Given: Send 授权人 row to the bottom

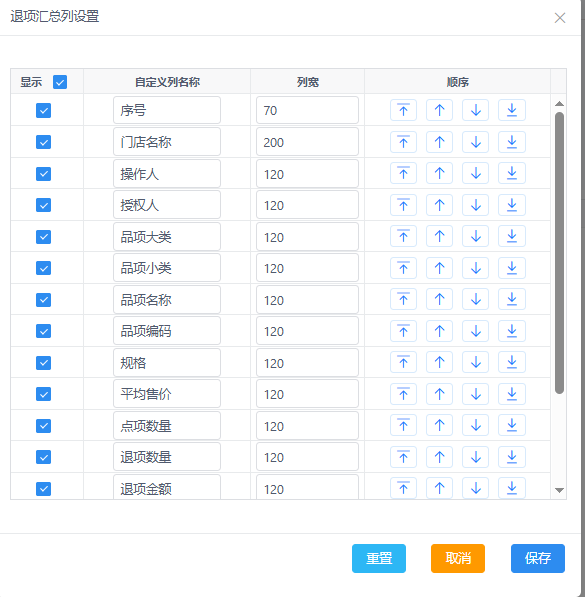Looking at the screenshot, I should tap(512, 205).
